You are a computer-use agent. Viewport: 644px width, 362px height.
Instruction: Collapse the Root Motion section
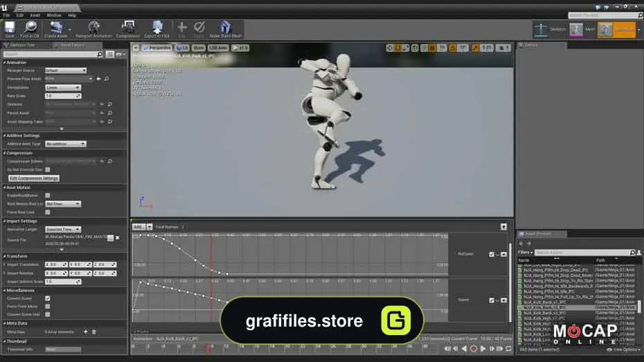5,187
